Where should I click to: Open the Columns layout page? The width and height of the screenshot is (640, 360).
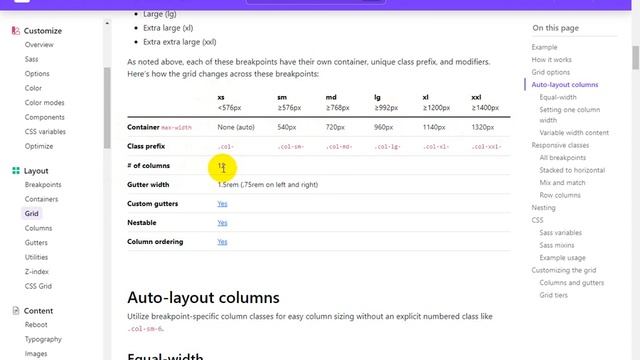[38, 228]
